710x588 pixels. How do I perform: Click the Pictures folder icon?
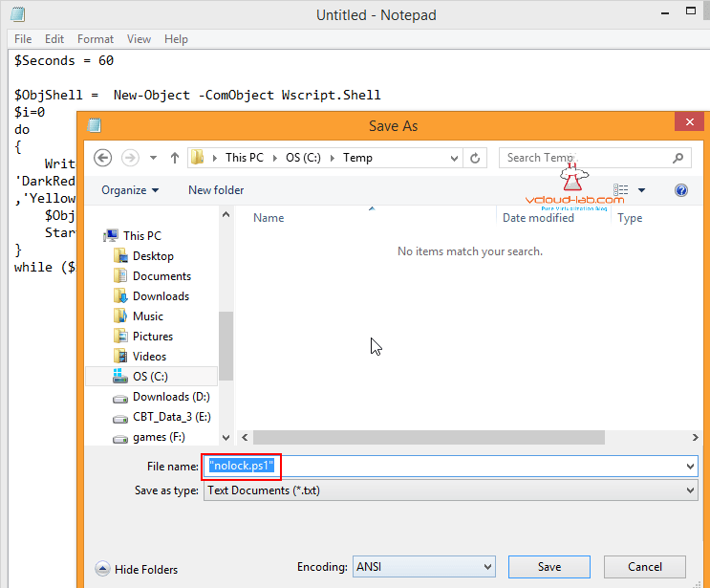pyautogui.click(x=120, y=336)
